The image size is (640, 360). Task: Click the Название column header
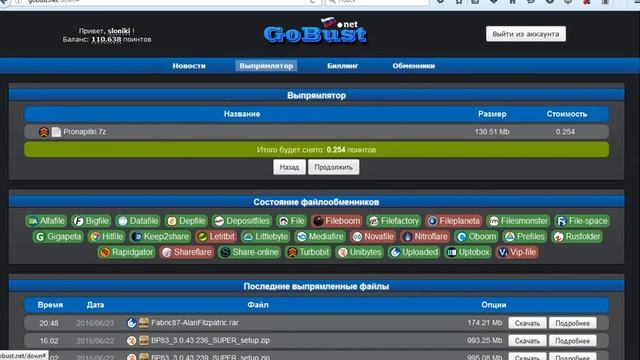[x=242, y=114]
